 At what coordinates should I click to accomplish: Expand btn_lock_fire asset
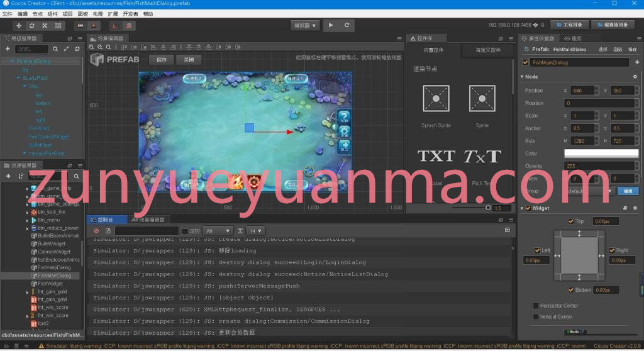pyautogui.click(x=27, y=213)
